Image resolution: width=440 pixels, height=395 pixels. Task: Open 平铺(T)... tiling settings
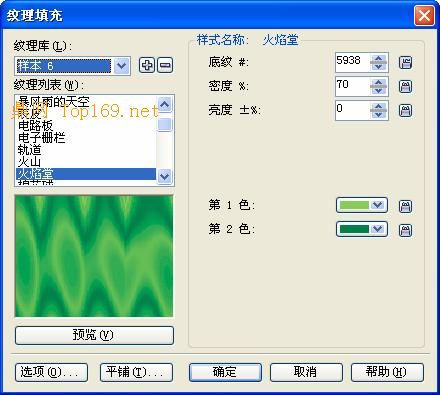point(136,372)
